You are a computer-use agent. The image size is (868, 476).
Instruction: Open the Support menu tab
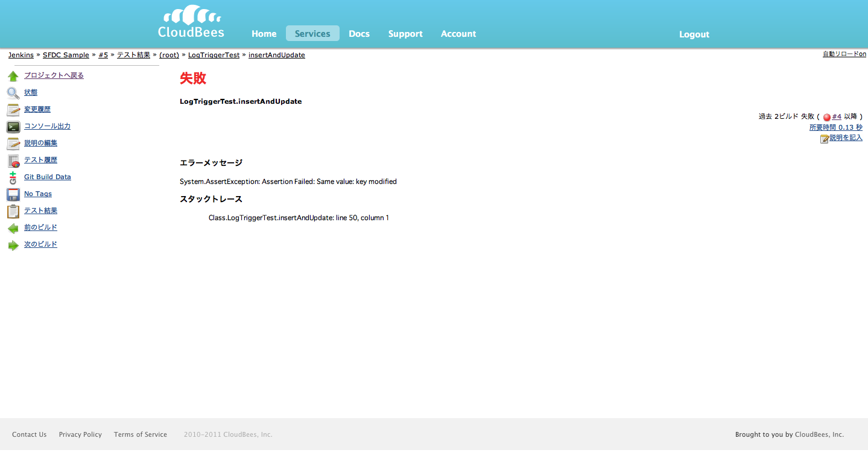[x=405, y=34]
